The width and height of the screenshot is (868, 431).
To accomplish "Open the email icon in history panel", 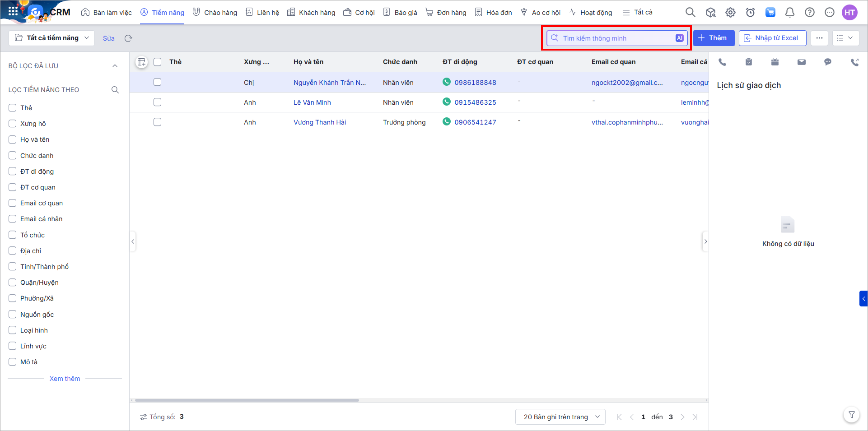I will [801, 62].
